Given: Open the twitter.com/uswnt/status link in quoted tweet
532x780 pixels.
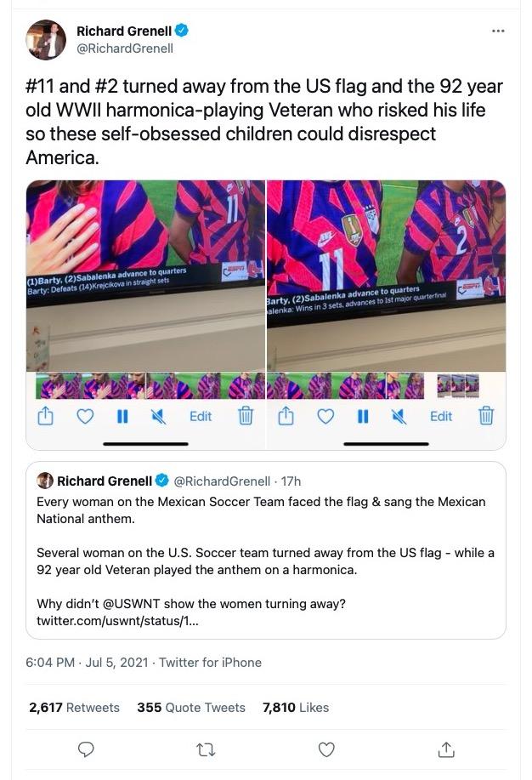Looking at the screenshot, I should tap(117, 620).
